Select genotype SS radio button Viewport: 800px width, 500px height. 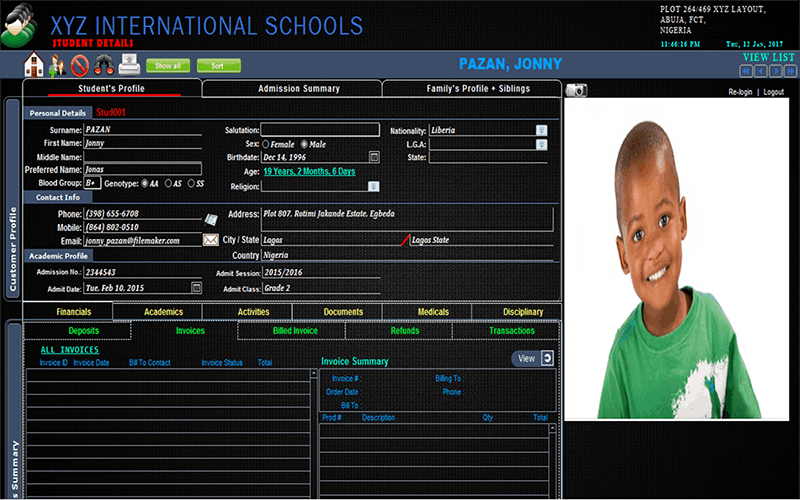coord(190,184)
